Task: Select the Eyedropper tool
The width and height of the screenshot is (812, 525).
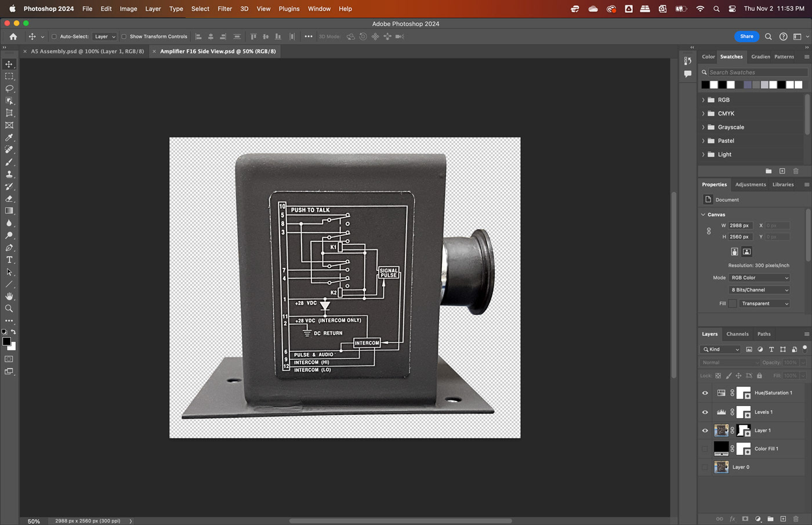Action: (9, 137)
